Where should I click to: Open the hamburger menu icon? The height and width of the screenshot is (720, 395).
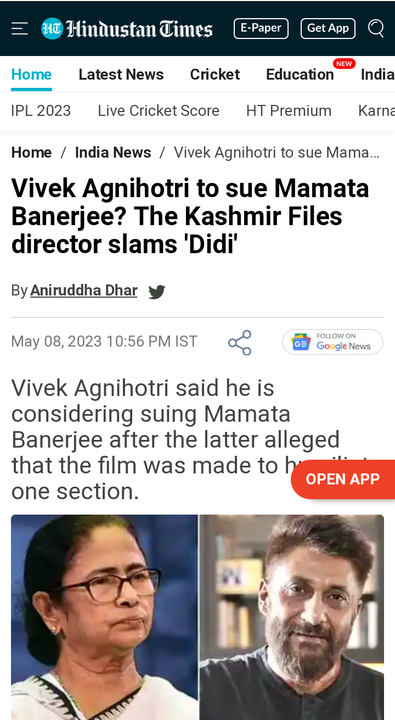tap(20, 29)
